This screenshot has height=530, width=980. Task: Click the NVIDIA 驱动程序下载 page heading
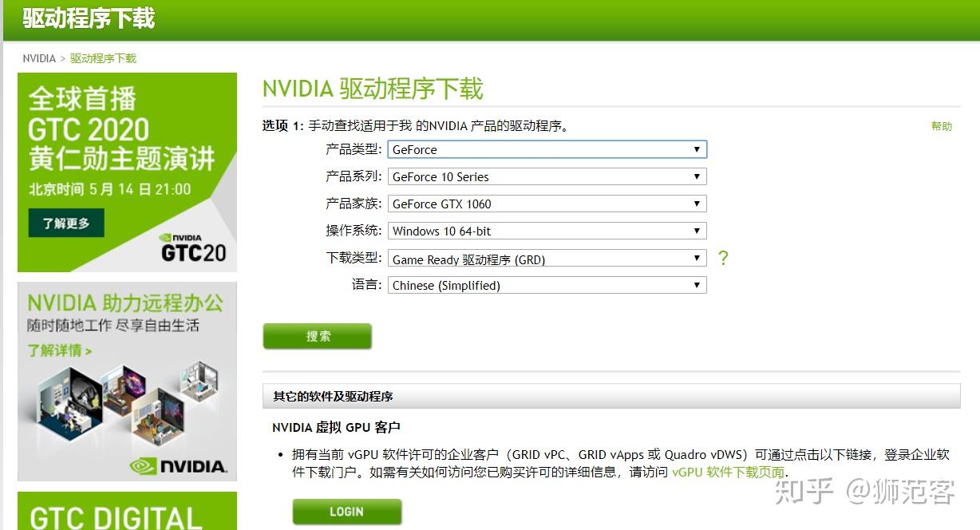[373, 89]
